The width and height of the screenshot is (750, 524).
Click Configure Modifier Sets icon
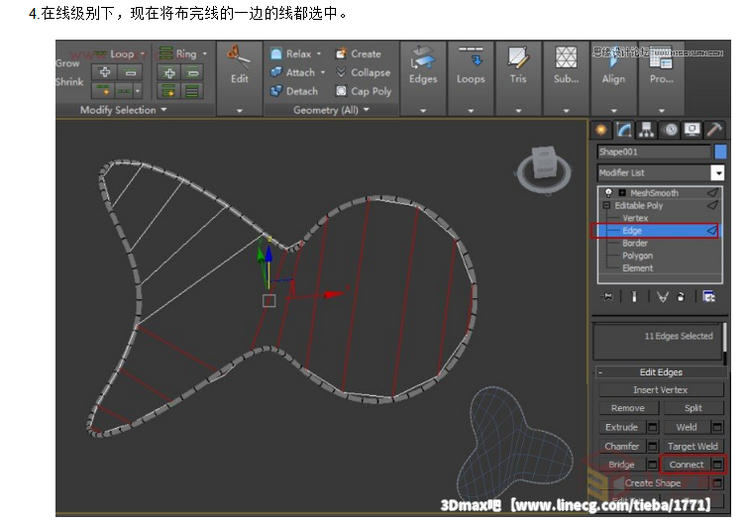point(708,296)
